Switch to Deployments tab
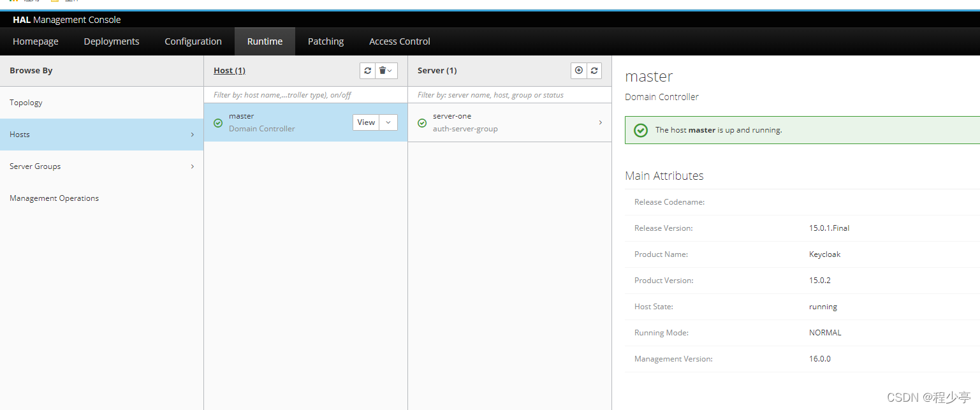980x410 pixels. (112, 41)
